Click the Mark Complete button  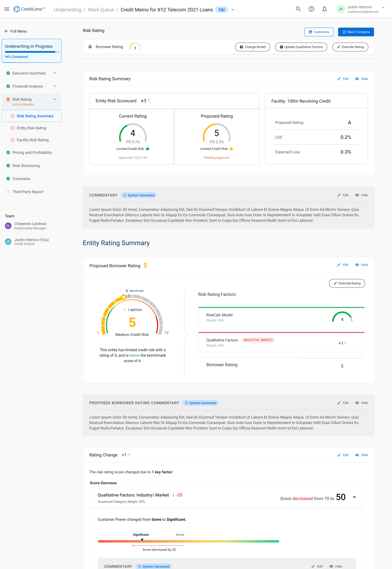(x=356, y=32)
